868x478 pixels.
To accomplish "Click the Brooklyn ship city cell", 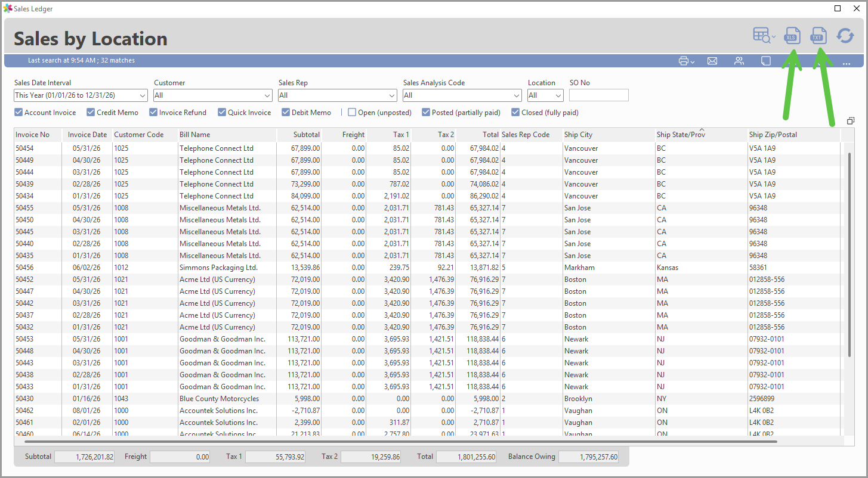I will coord(609,399).
